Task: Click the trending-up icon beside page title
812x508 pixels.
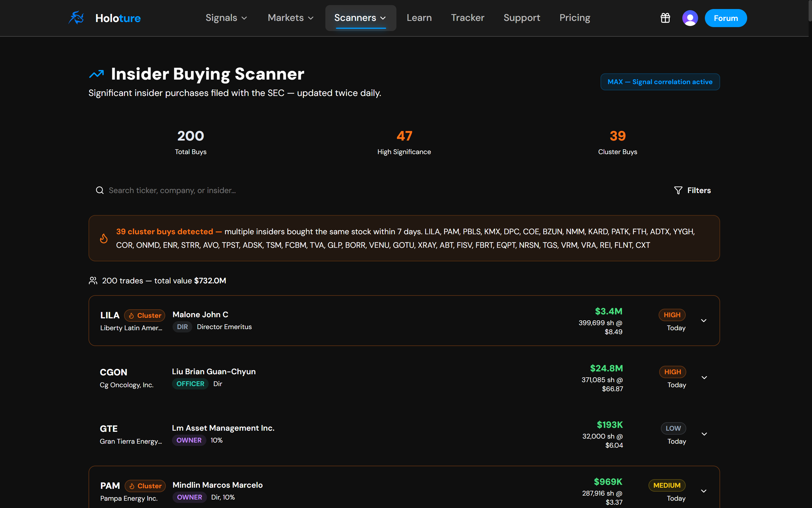Action: pos(96,74)
